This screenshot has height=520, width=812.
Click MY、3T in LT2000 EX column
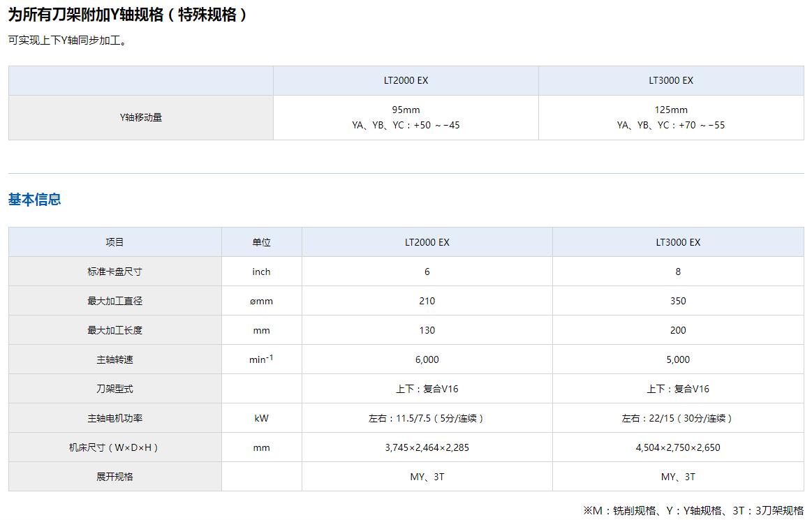(427, 477)
